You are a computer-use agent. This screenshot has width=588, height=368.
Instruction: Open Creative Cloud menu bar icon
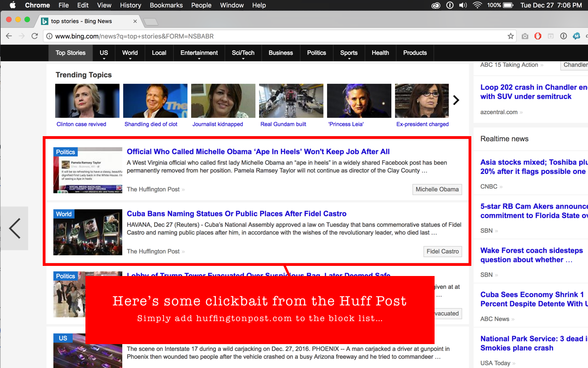(x=436, y=5)
